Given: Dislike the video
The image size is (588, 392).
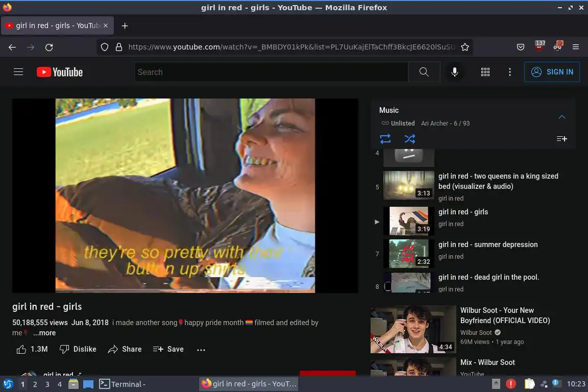Looking at the screenshot, I should coord(78,349).
